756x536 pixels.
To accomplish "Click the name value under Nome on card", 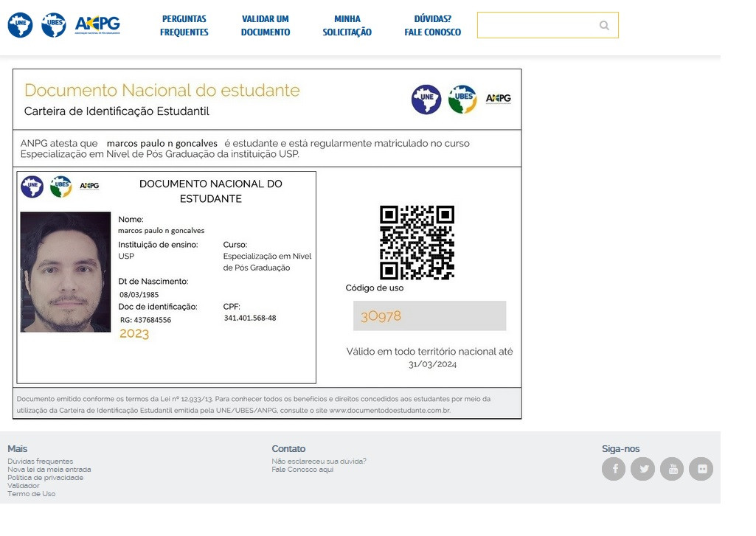I will coord(161,231).
